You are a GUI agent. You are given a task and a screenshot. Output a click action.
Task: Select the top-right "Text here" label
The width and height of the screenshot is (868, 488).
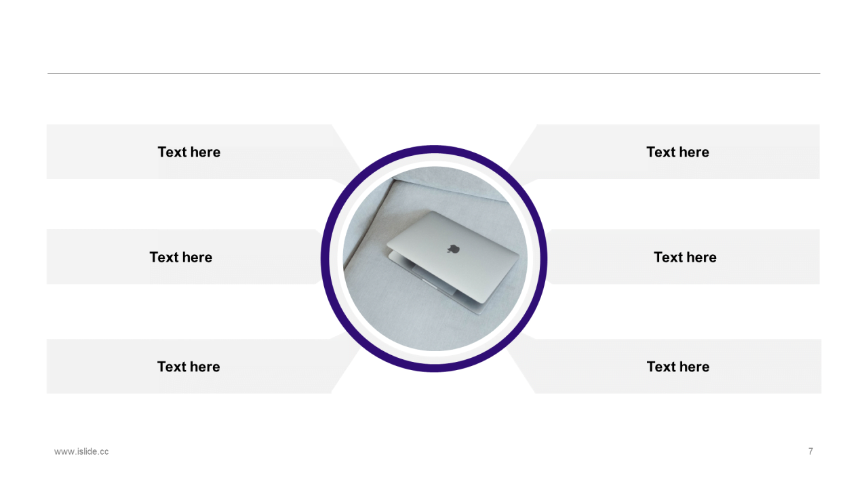(678, 152)
